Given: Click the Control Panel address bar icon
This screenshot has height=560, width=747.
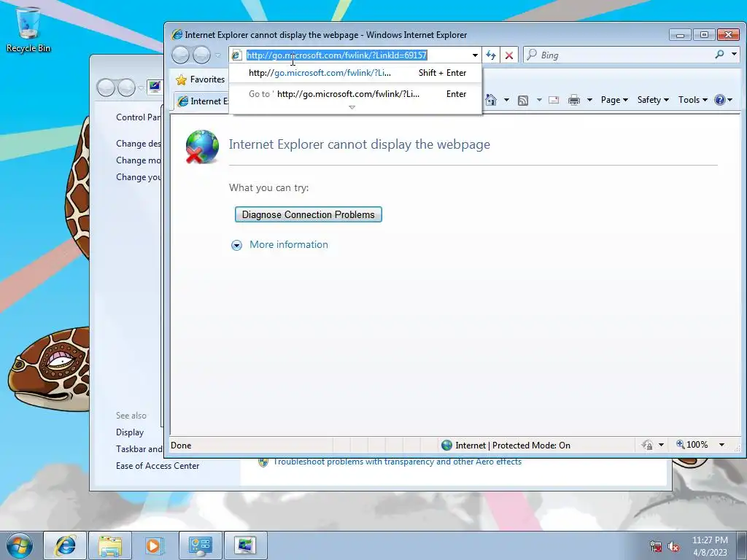Looking at the screenshot, I should tap(155, 87).
